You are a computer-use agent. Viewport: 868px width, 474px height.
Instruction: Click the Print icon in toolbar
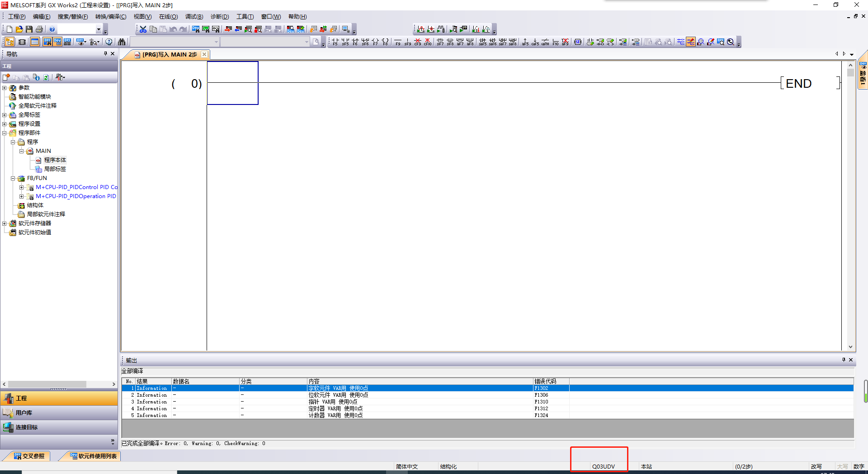39,29
